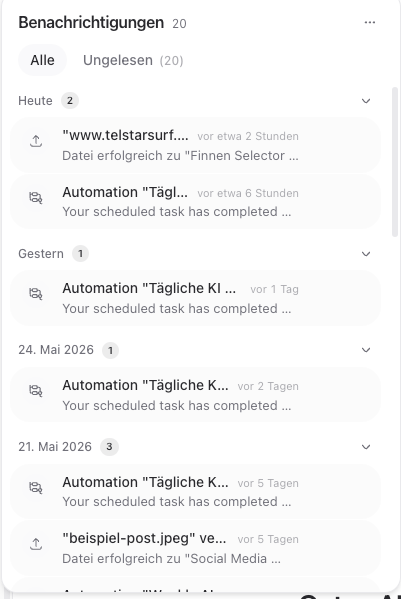Image resolution: width=401 pixels, height=599 pixels.
Task: Click upload icon of telstarsurf file notification
Action: tap(36, 141)
